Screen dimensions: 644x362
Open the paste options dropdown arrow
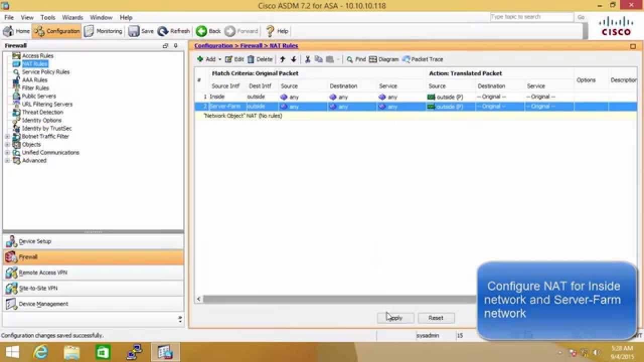click(339, 59)
